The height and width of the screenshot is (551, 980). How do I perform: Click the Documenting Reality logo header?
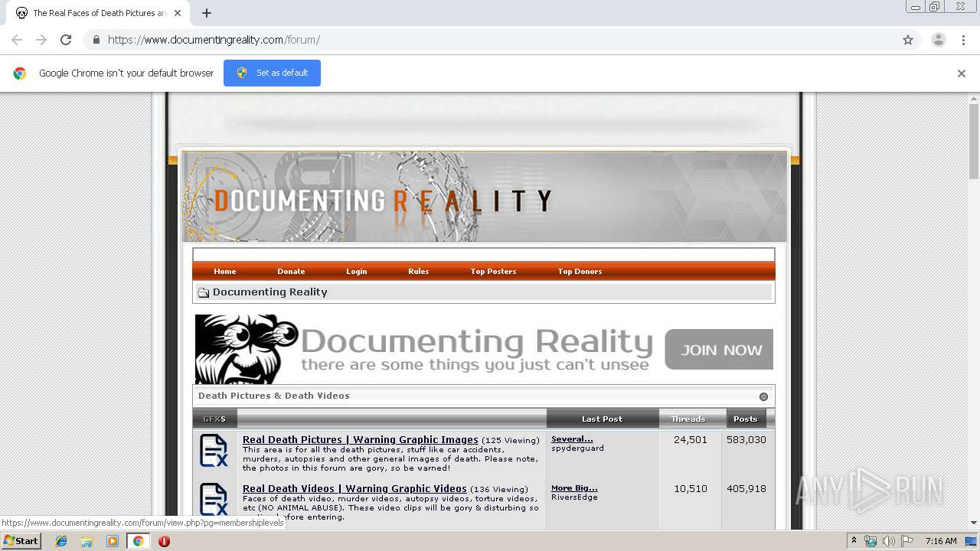(484, 197)
